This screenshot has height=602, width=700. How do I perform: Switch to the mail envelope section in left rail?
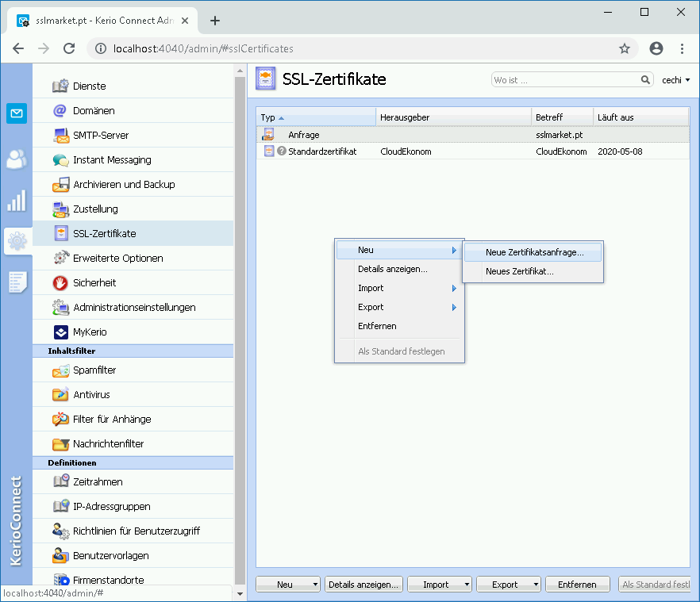17,113
